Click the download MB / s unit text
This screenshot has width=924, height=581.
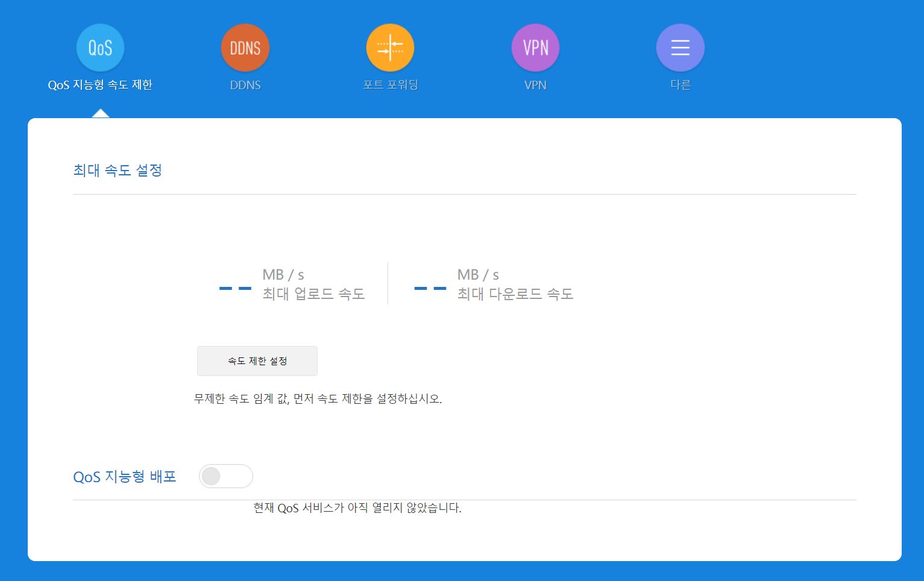point(478,275)
